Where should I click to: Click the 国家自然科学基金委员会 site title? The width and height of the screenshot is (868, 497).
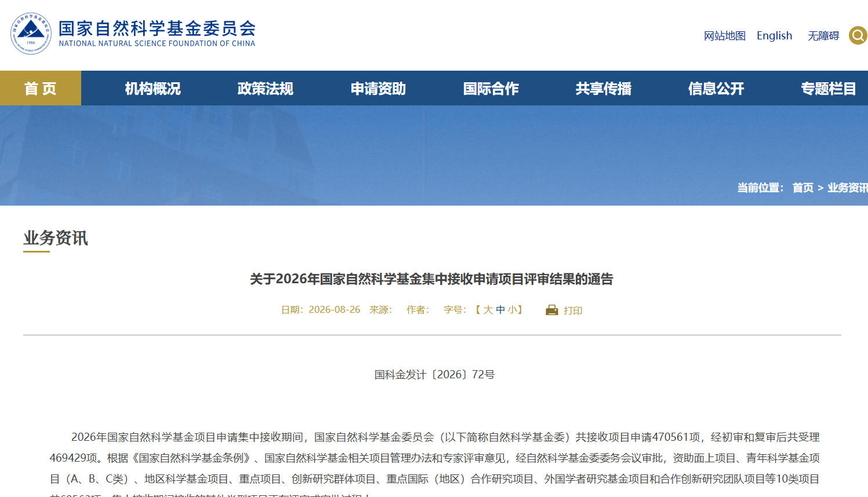(157, 28)
